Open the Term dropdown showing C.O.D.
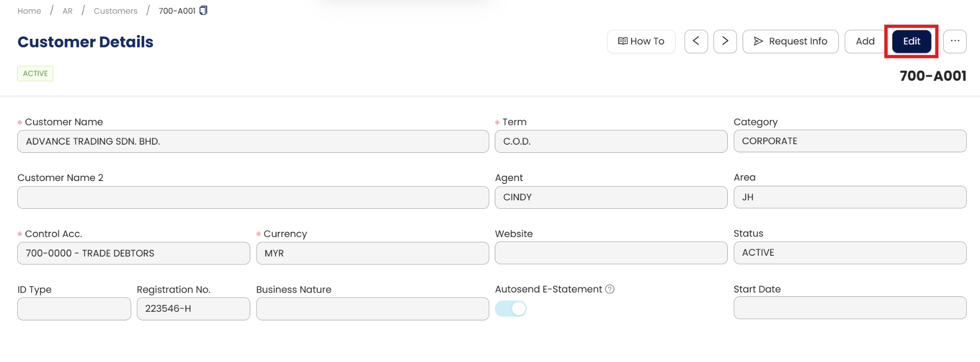980x362 pixels. 611,141
